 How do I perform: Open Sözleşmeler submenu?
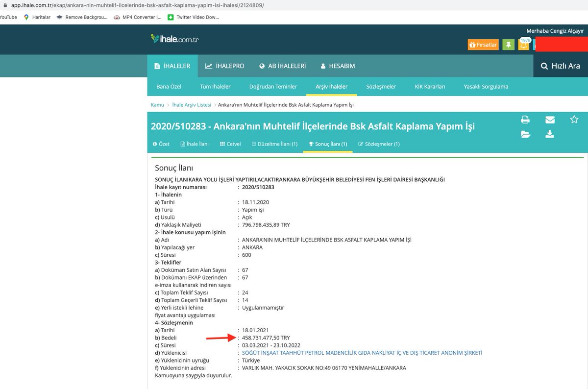(x=381, y=87)
